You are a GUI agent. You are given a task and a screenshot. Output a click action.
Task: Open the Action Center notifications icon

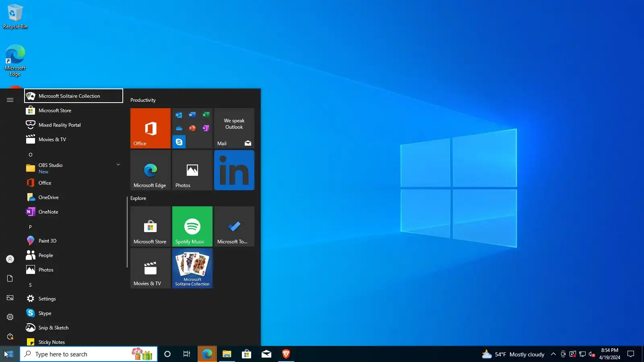click(x=631, y=354)
